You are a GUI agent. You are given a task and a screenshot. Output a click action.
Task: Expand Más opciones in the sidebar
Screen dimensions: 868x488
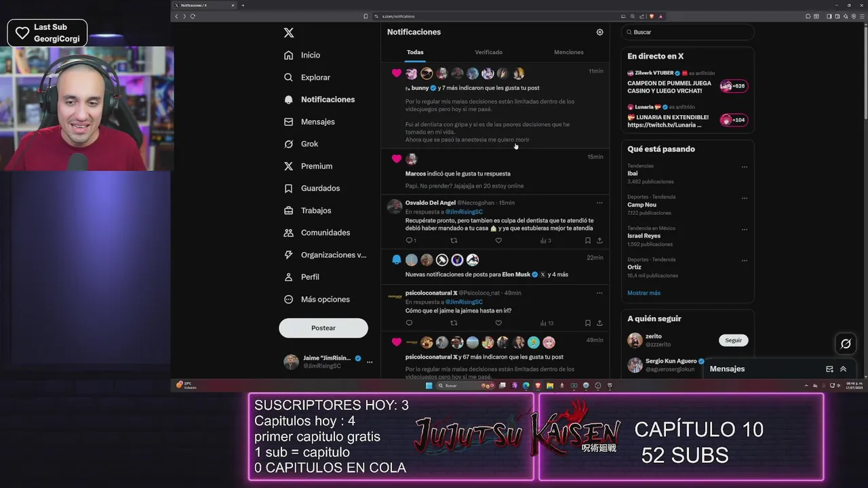[317, 299]
